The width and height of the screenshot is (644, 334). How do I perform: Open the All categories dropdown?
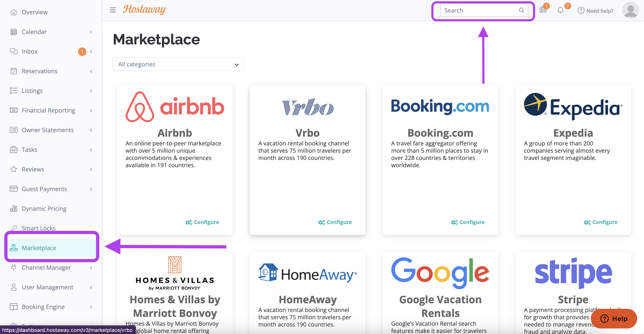pyautogui.click(x=178, y=64)
